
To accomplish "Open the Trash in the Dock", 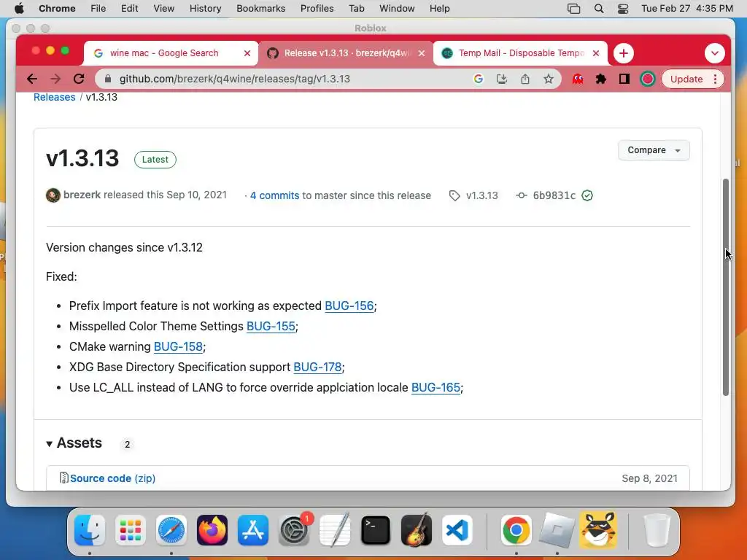I will 657,530.
